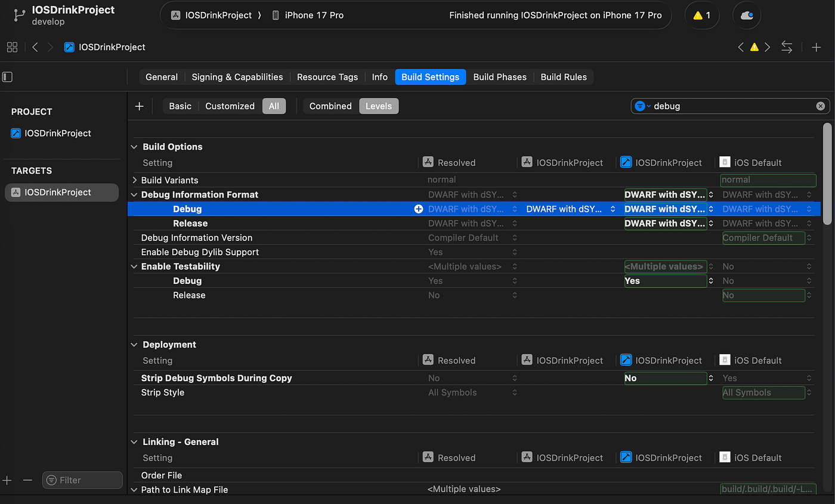Open Strip Debug Symbols bold No dropdown
The height and width of the screenshot is (504, 835).
pyautogui.click(x=669, y=378)
